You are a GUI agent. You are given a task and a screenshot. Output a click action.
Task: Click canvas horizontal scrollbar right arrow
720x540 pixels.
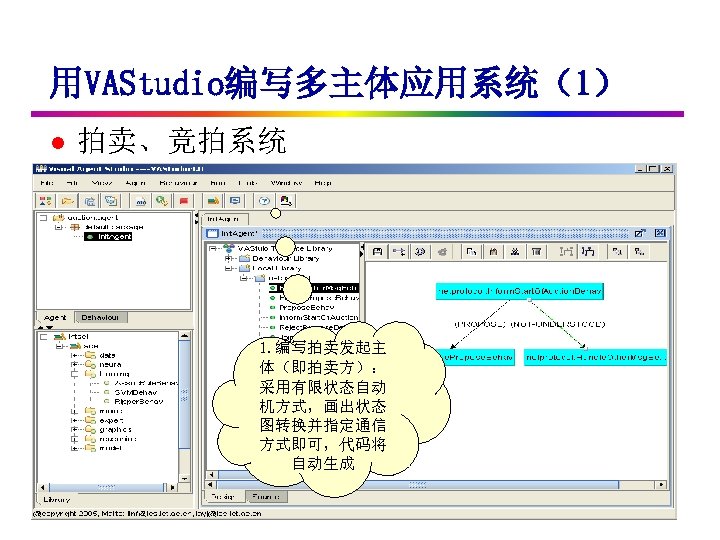(x=661, y=484)
